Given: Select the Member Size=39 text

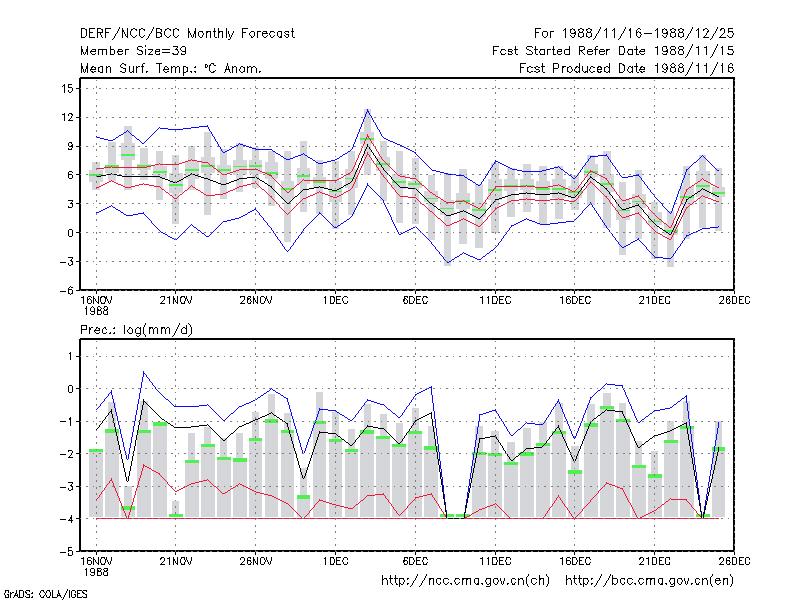Looking at the screenshot, I should click(x=133, y=51).
